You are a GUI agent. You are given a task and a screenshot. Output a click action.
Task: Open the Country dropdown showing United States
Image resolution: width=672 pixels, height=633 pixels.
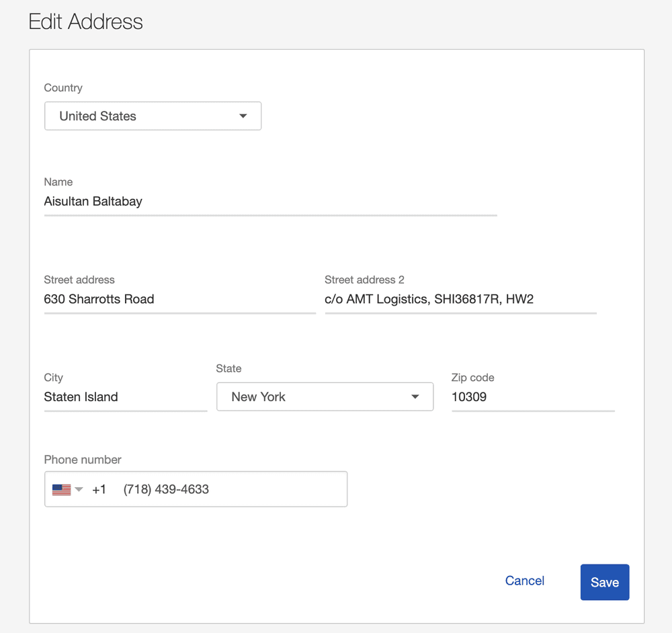[x=153, y=116]
